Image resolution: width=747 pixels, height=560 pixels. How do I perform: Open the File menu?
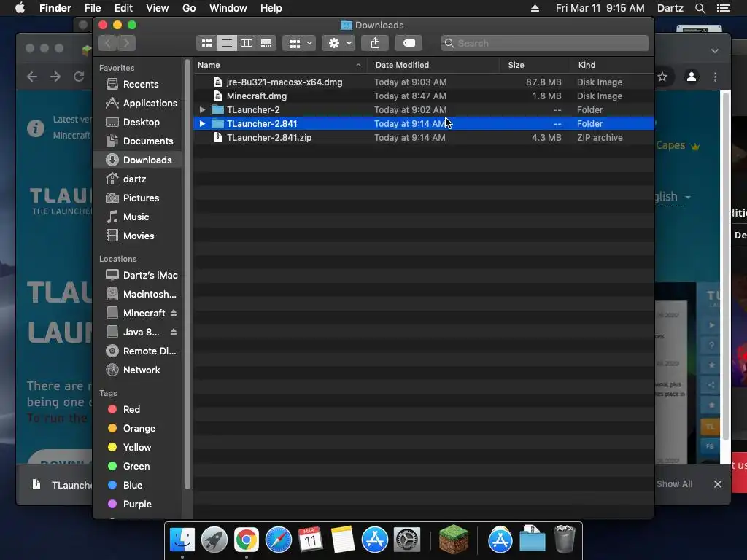(93, 8)
